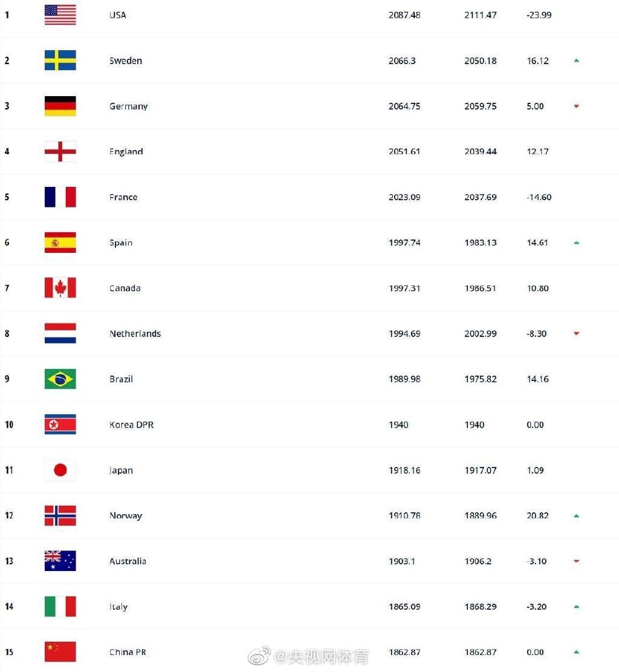The width and height of the screenshot is (619, 672).
Task: Click the red down arrow beside Germany
Action: 577,106
